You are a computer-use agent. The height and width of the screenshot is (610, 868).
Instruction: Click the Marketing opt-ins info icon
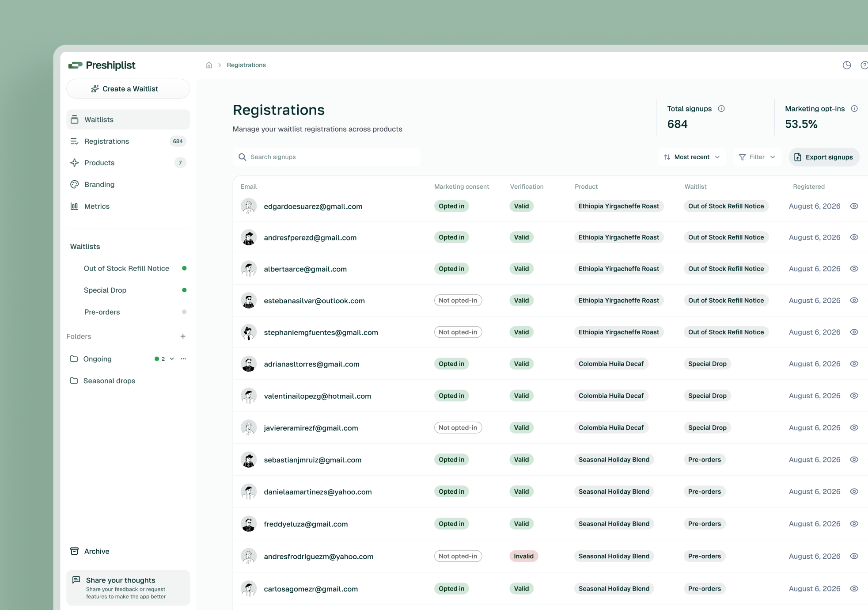coord(854,109)
